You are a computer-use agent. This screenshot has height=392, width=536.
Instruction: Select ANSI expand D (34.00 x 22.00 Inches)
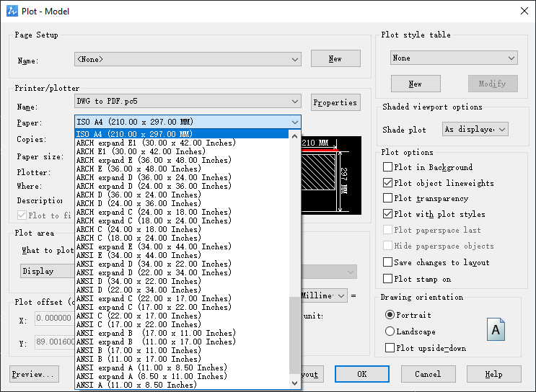pyautogui.click(x=182, y=264)
